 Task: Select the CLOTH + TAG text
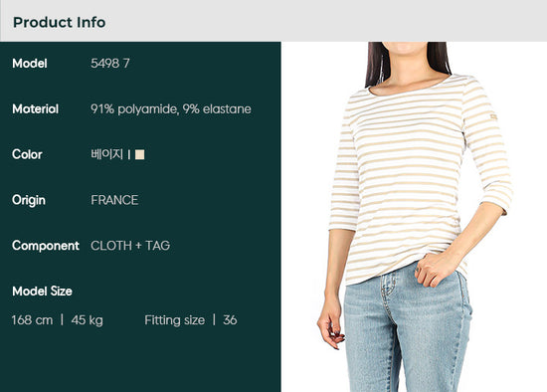[130, 246]
